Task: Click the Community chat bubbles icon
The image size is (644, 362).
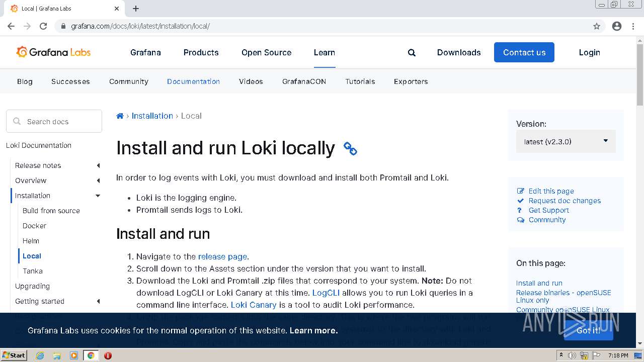Action: (x=521, y=220)
